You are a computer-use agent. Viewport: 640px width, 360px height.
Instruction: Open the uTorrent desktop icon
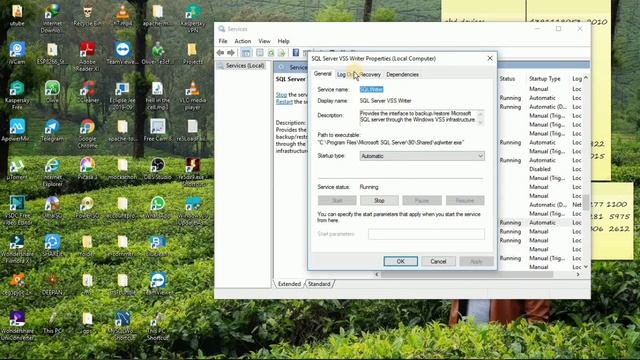pyautogui.click(x=17, y=169)
